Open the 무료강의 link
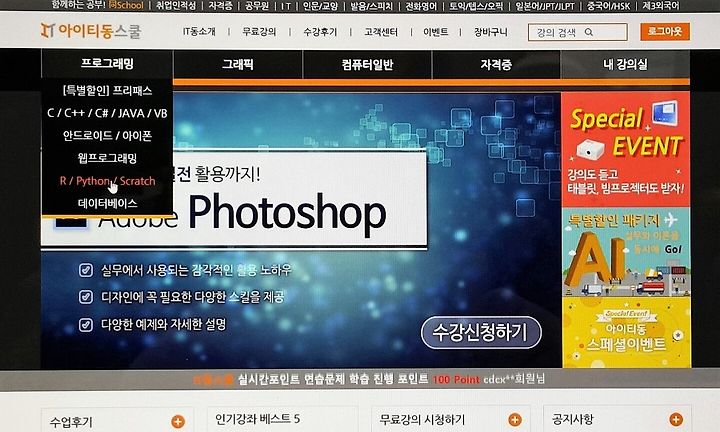Image resolution: width=720 pixels, height=432 pixels. tap(259, 32)
